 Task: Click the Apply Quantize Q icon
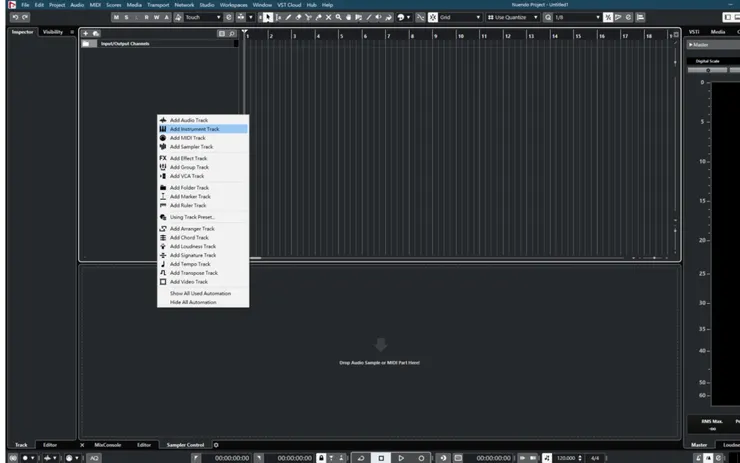click(547, 17)
